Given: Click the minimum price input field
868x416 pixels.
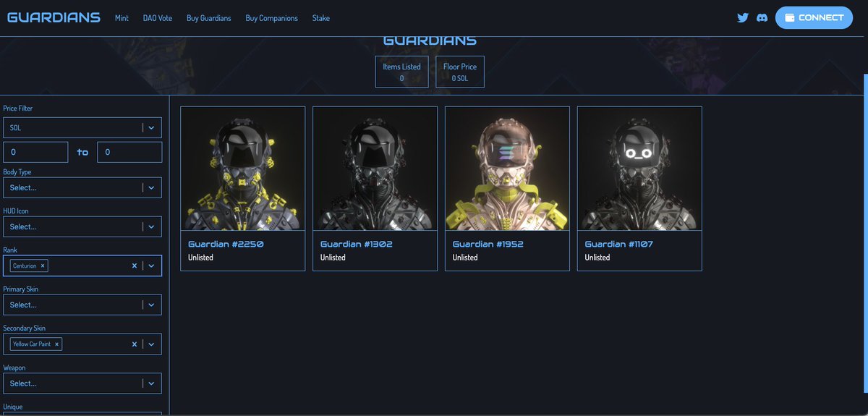Looking at the screenshot, I should click(x=35, y=152).
